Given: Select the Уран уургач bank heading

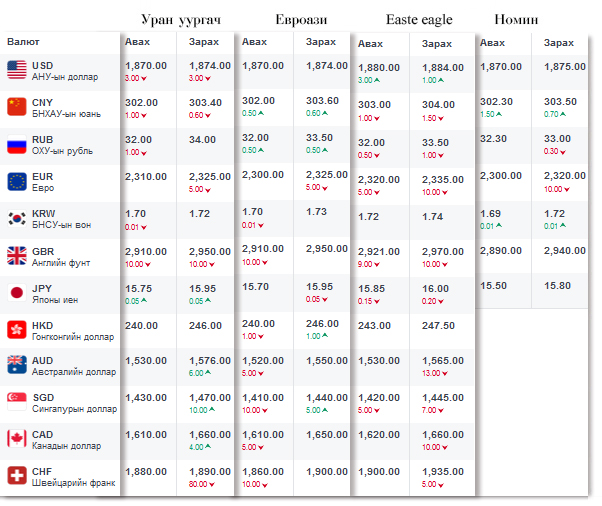Looking at the screenshot, I should coord(183,20).
